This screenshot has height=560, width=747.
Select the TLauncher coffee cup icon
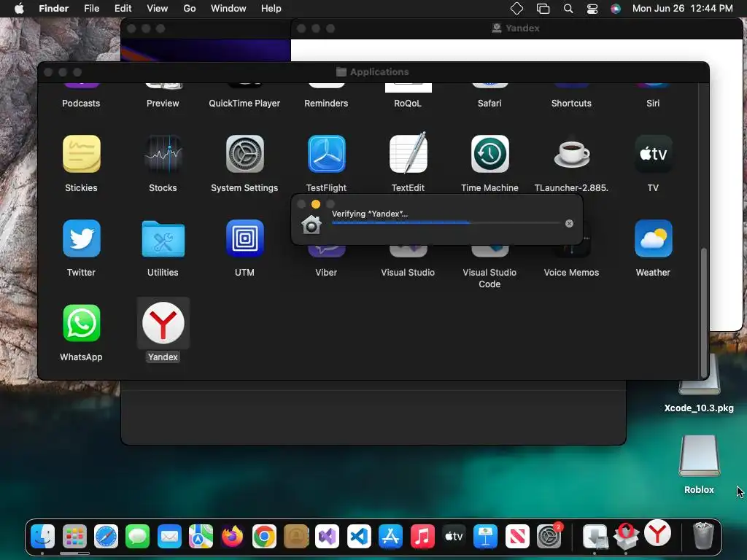tap(572, 154)
